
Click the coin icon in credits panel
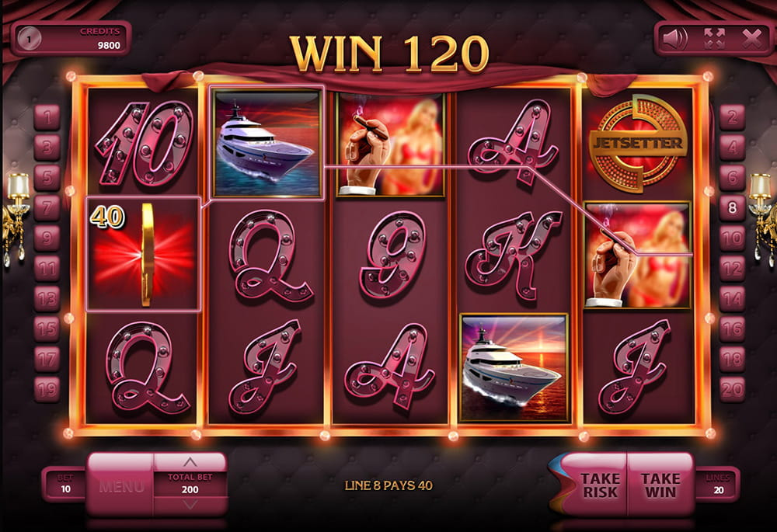[x=30, y=39]
